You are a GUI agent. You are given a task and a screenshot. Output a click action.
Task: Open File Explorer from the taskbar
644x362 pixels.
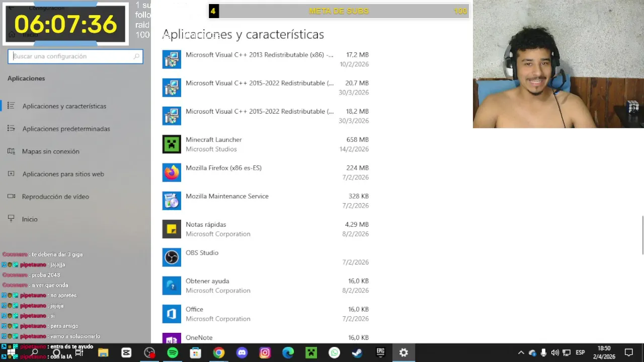tap(103, 353)
